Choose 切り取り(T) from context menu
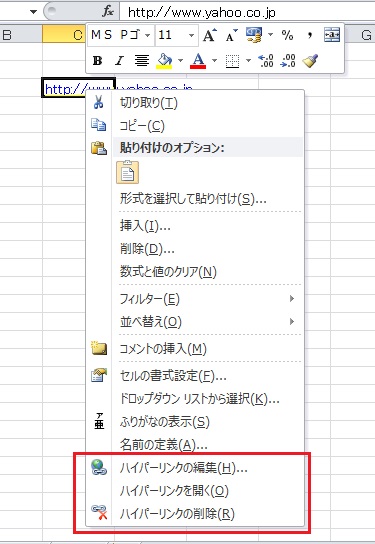 [195, 103]
